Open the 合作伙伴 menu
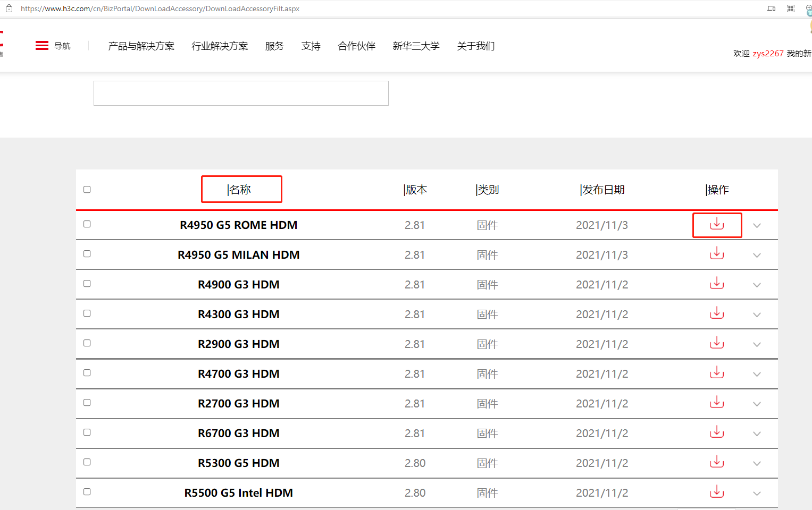Viewport: 812px width, 510px height. (357, 46)
